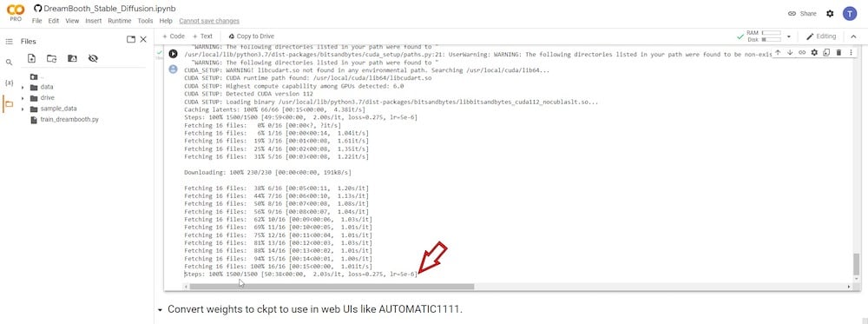Open the notebook settings gear in header
The height and width of the screenshot is (324, 868).
pos(830,14)
